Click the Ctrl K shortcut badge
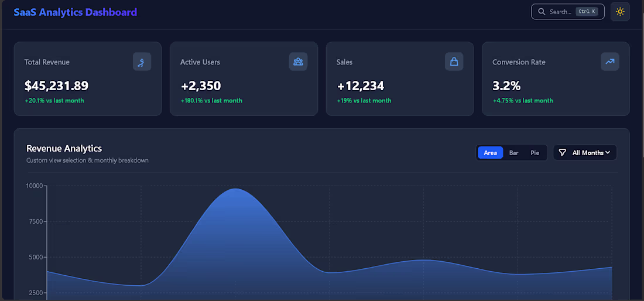The width and height of the screenshot is (644, 301). 587,12
